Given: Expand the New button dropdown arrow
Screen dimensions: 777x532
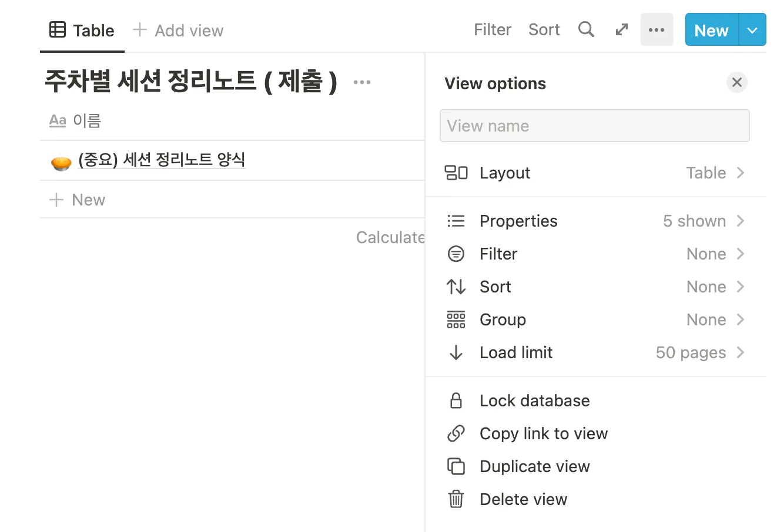Looking at the screenshot, I should pyautogui.click(x=752, y=30).
